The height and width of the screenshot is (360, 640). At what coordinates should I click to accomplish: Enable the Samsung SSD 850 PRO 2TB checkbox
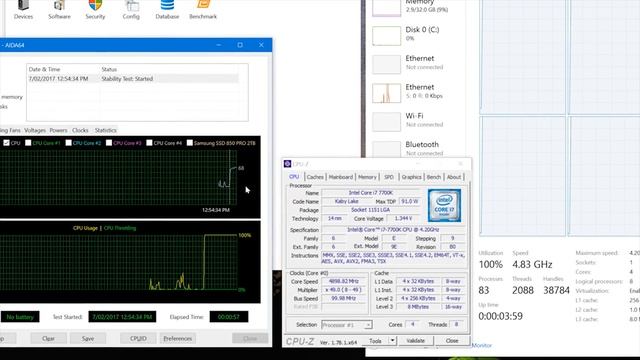[190, 143]
